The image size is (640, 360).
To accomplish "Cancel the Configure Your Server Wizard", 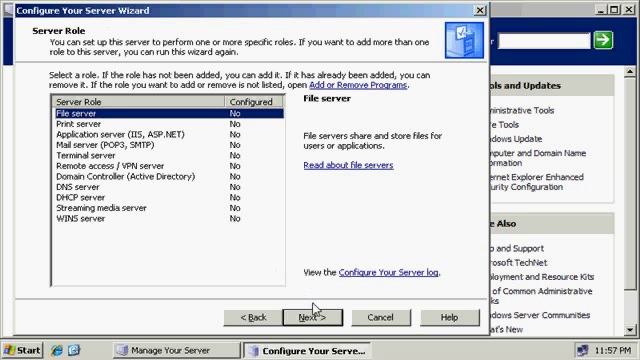I will point(381,317).
